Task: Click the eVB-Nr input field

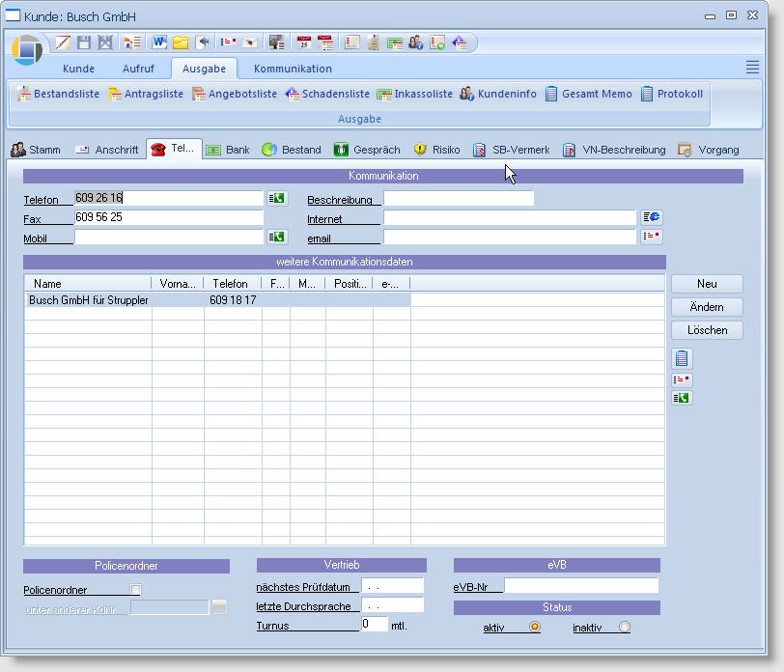Action: coord(581,585)
